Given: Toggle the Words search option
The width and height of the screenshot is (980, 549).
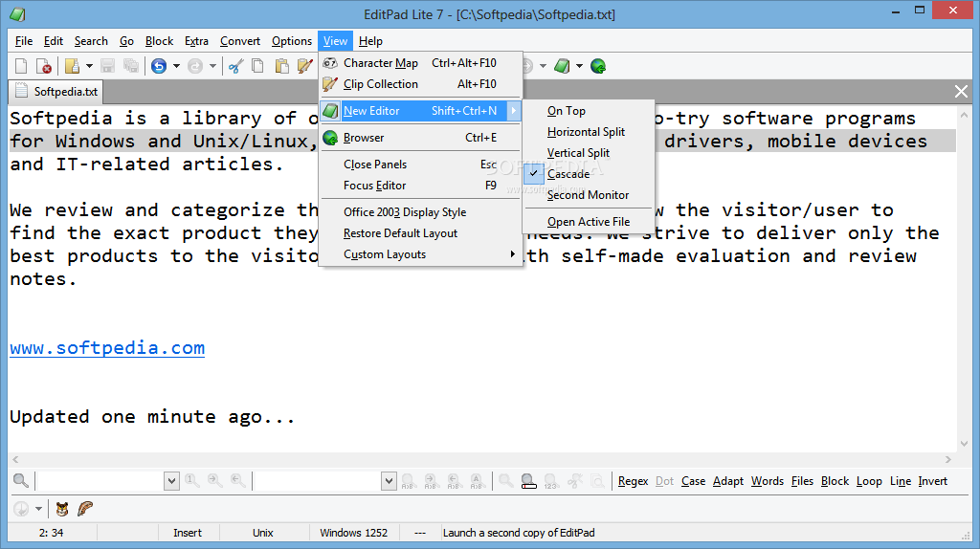Looking at the screenshot, I should [768, 481].
